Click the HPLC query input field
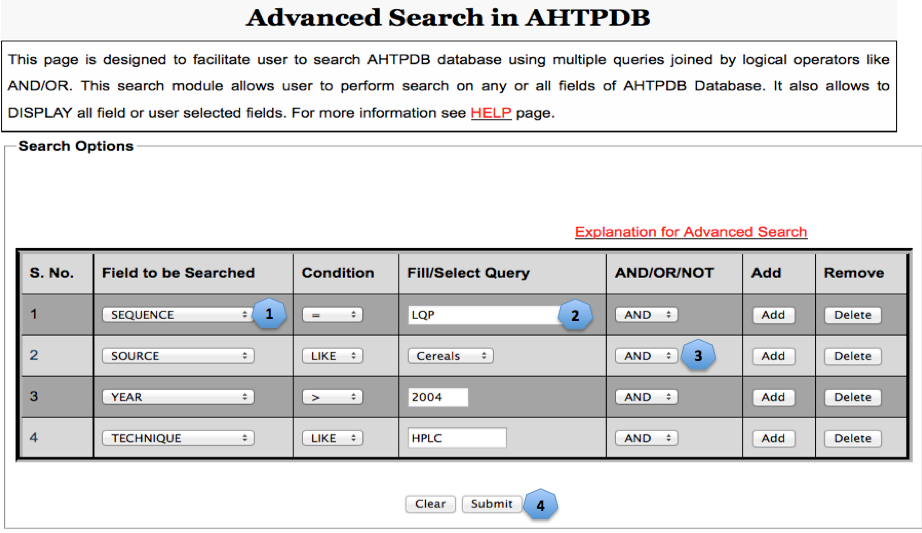Image resolution: width=922 pixels, height=533 pixels. [457, 438]
